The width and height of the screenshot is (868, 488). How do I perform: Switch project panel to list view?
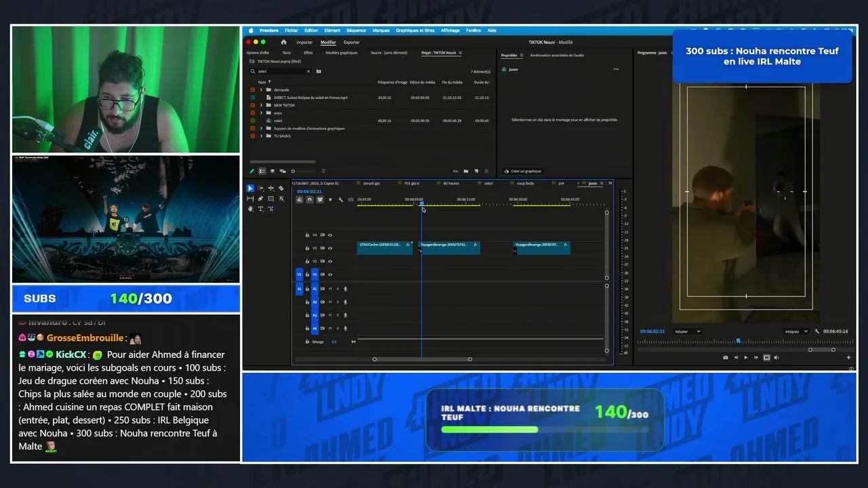(x=262, y=171)
